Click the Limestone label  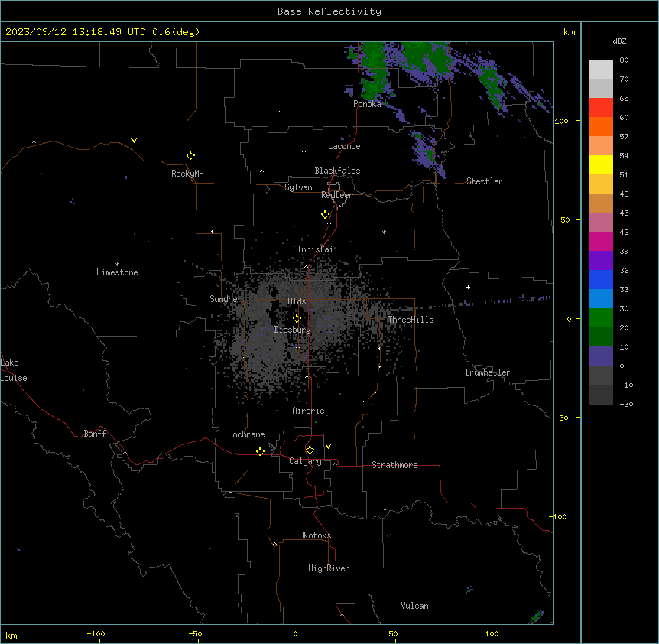click(117, 272)
